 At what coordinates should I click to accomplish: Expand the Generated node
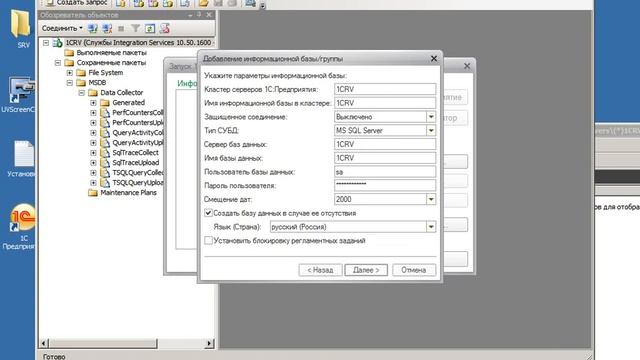pyautogui.click(x=93, y=103)
